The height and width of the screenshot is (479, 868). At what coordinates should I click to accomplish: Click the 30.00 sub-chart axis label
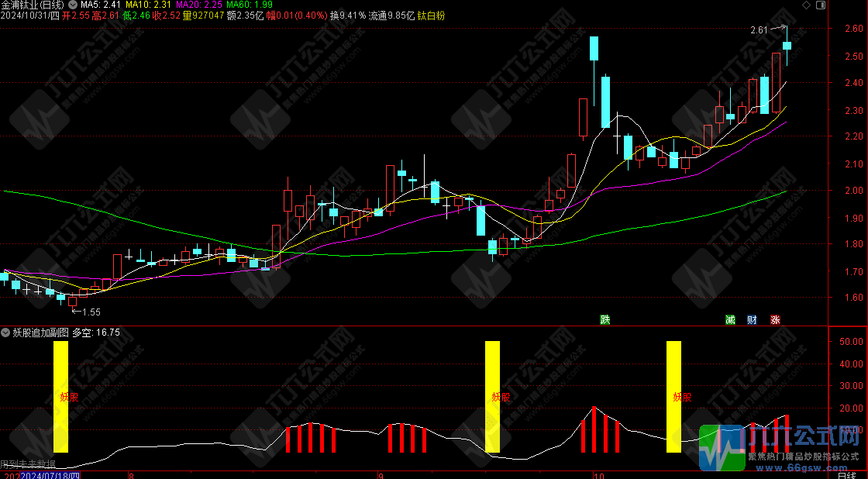point(852,386)
